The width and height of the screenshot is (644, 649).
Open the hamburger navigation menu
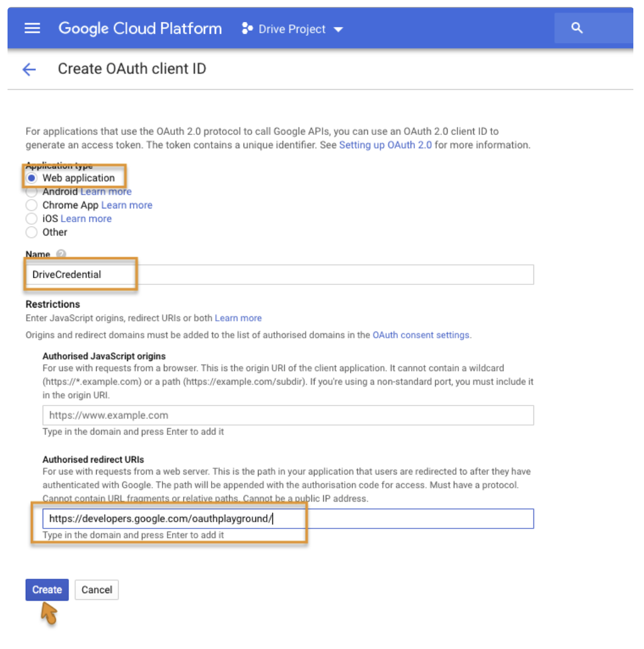32,28
